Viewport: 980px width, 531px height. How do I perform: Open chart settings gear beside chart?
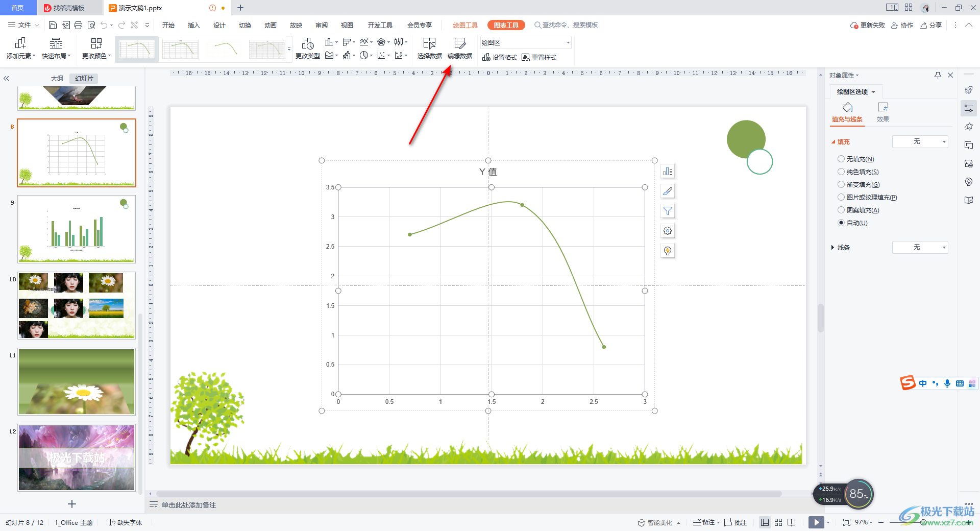pos(668,231)
